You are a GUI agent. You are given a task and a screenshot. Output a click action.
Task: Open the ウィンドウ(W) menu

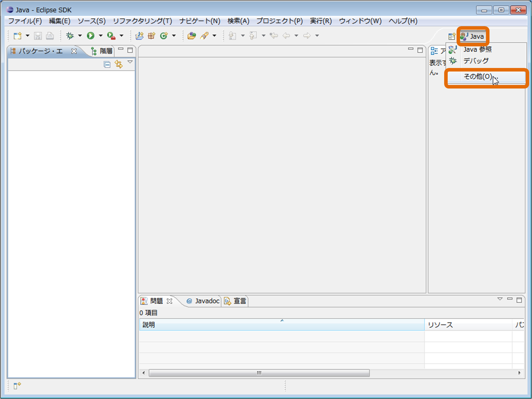tap(360, 21)
